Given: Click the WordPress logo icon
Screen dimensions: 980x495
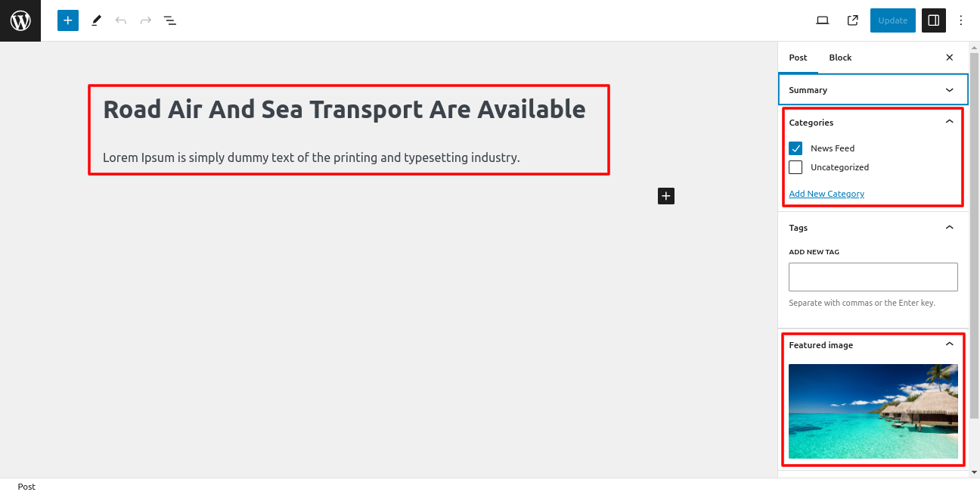Looking at the screenshot, I should coord(20,20).
